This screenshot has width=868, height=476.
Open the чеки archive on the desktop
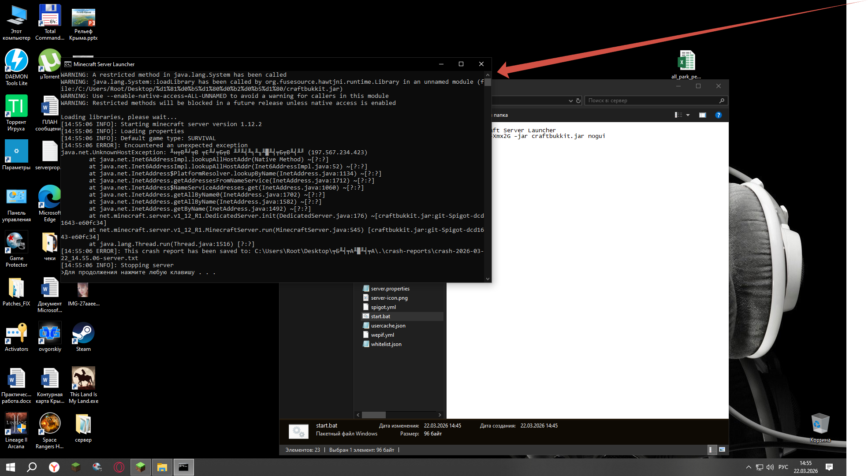point(50,246)
